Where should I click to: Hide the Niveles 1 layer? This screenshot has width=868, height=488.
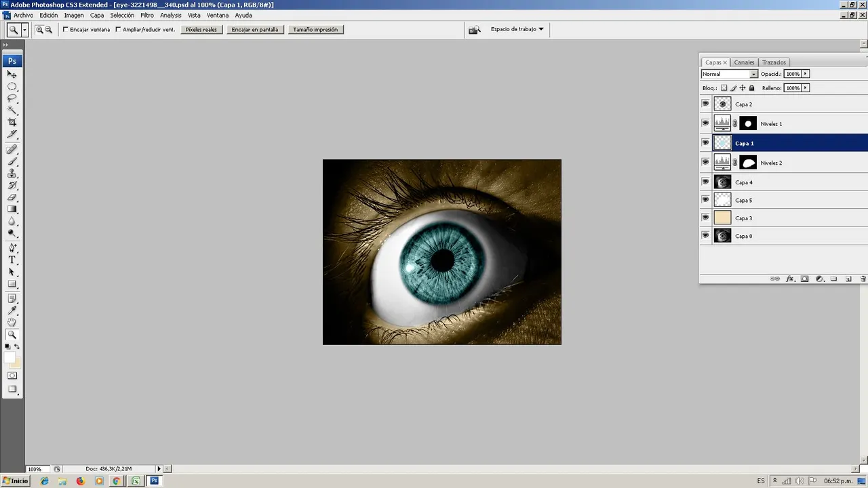click(705, 123)
